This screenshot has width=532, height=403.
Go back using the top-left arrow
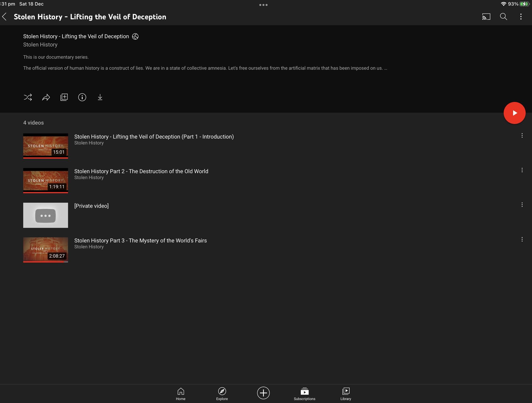(x=4, y=17)
